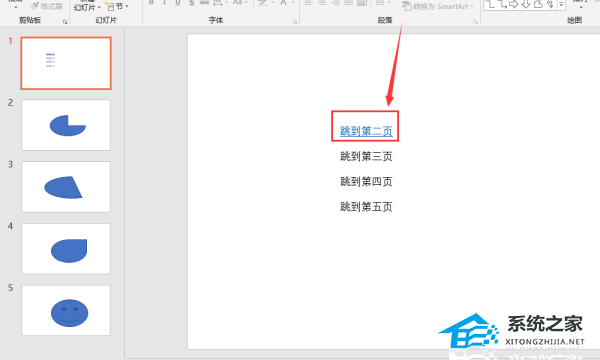Open the Change Case (Aa) dropdown arrow
600x360 pixels.
(x=246, y=3)
